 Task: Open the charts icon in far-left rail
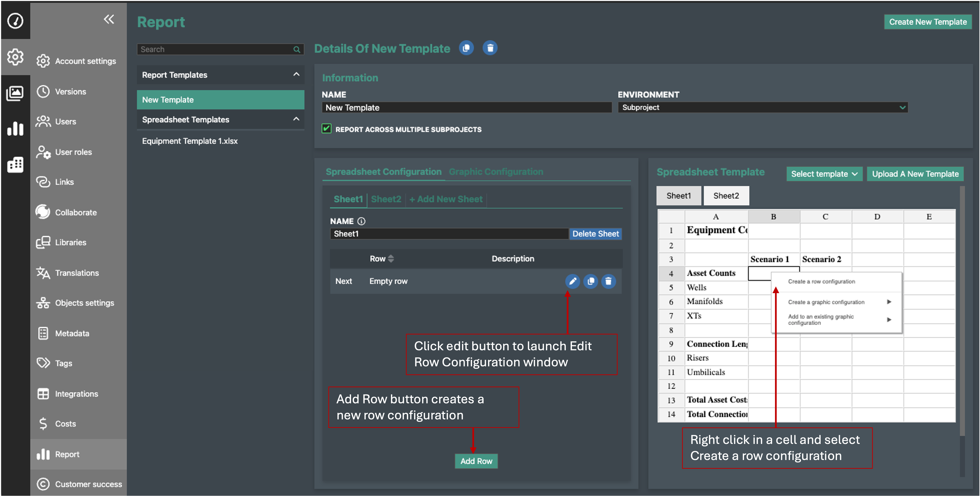pos(16,129)
